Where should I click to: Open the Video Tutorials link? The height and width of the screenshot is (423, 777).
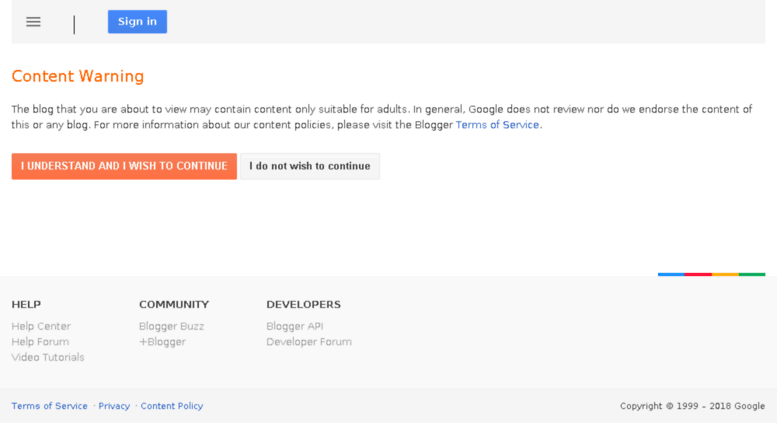point(48,357)
